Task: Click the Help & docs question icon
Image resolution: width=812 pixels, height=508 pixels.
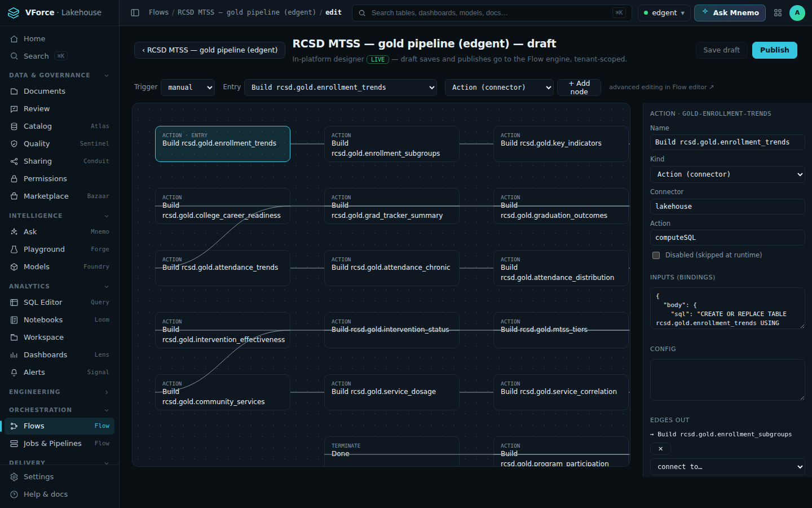Action: point(14,494)
